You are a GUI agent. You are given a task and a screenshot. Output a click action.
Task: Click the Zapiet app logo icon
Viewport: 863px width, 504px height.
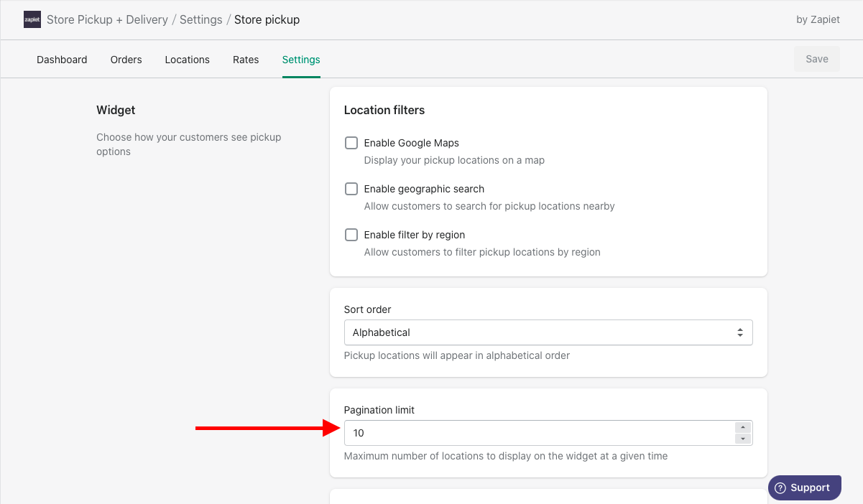click(32, 19)
